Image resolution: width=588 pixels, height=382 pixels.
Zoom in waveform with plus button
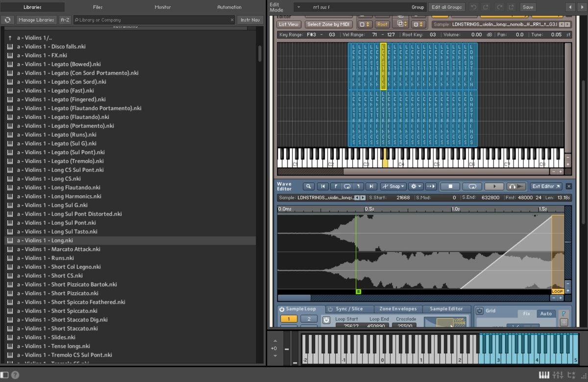click(x=561, y=298)
